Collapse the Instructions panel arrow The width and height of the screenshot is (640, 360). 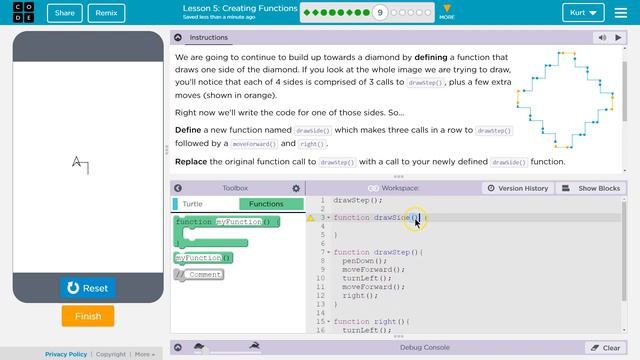click(178, 38)
